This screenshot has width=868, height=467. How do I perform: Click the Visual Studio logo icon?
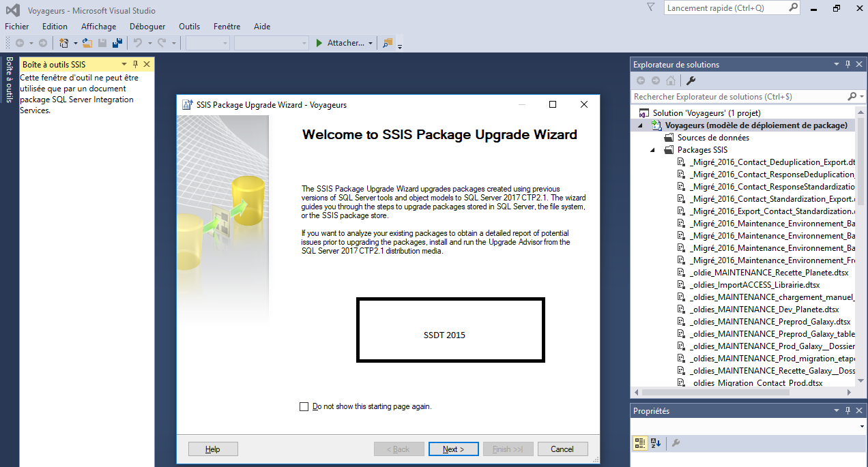click(12, 10)
